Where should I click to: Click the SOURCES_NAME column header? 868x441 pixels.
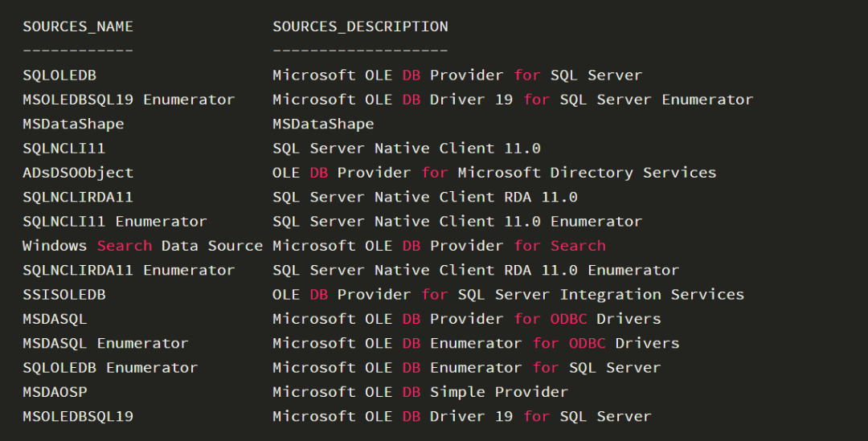pos(78,27)
